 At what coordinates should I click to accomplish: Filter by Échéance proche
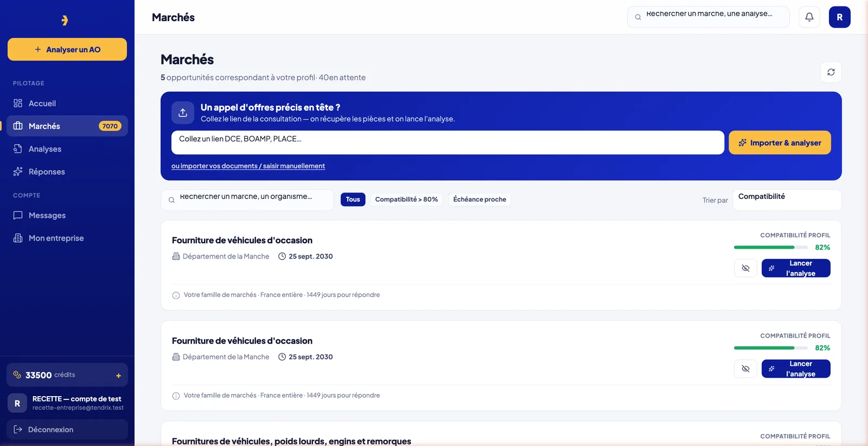480,199
